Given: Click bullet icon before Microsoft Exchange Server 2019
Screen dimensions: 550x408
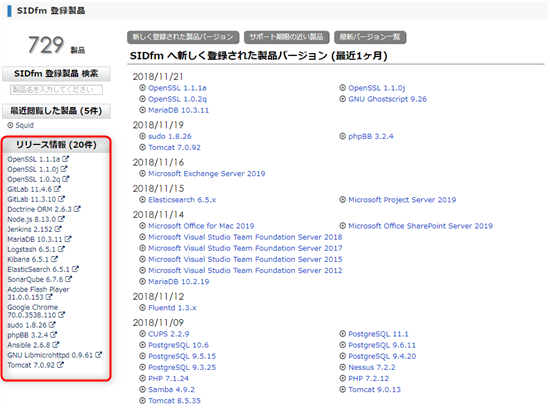Looking at the screenshot, I should click(x=142, y=173).
